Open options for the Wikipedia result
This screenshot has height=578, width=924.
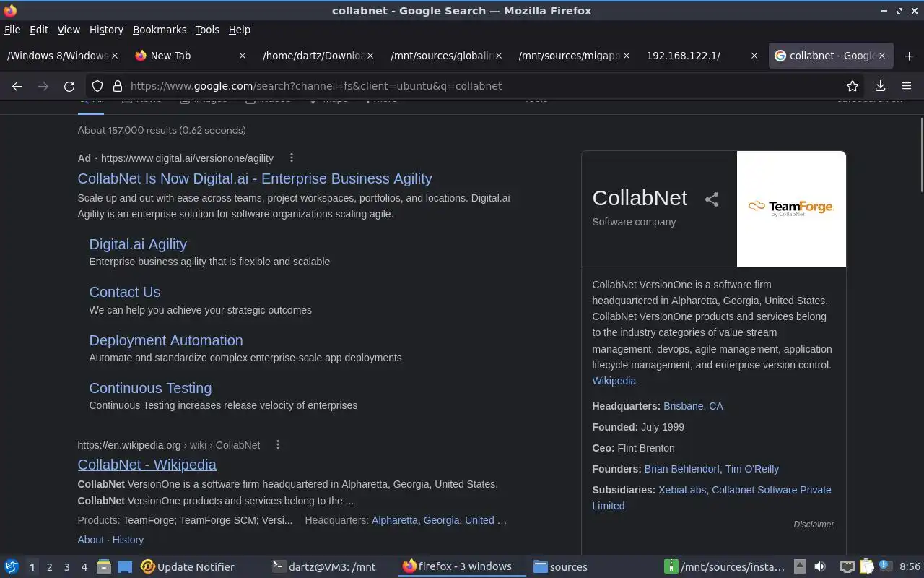(278, 444)
